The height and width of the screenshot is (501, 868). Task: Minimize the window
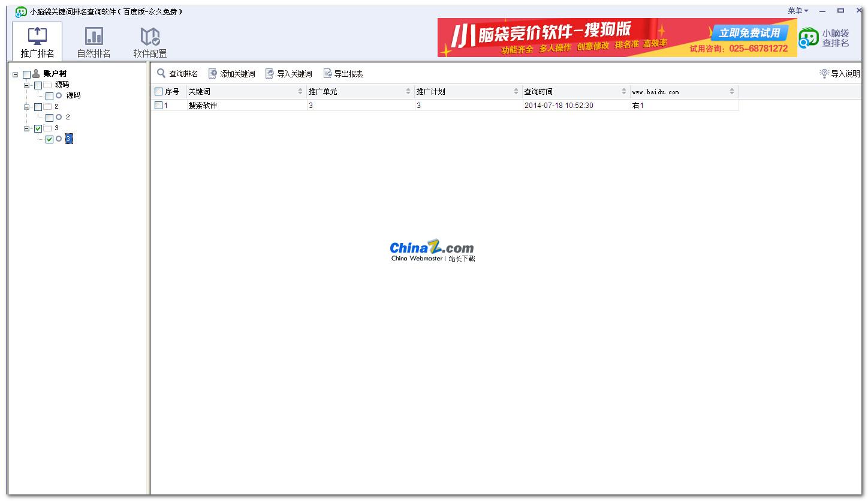coord(822,11)
